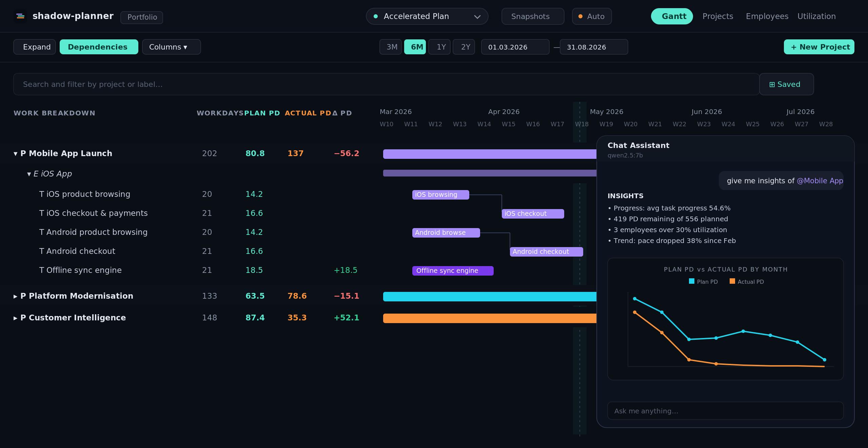Click the W18 week label
Viewport: 868px width, 448px height.
click(582, 124)
